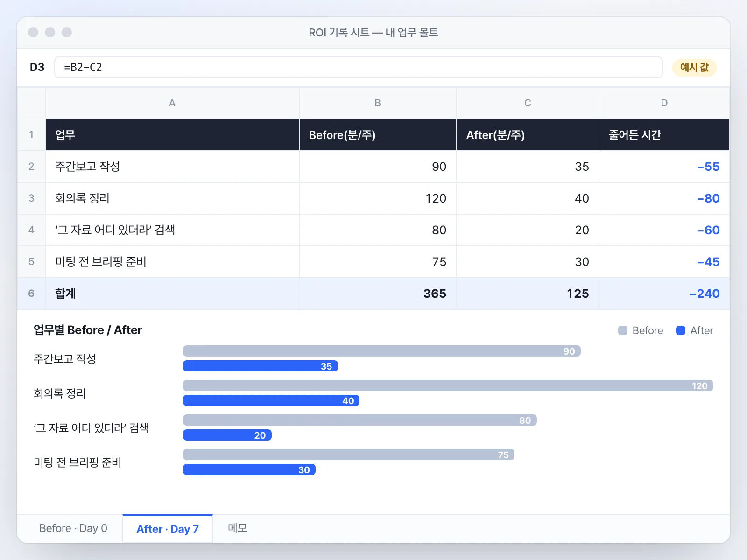Image resolution: width=747 pixels, height=560 pixels.
Task: Click the gray 90 bar for 주간보고 작성
Action: (382, 351)
